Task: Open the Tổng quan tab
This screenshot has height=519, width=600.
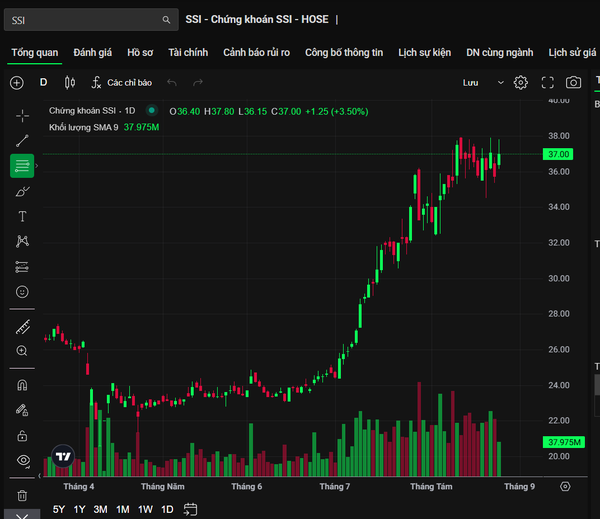Action: [34, 52]
